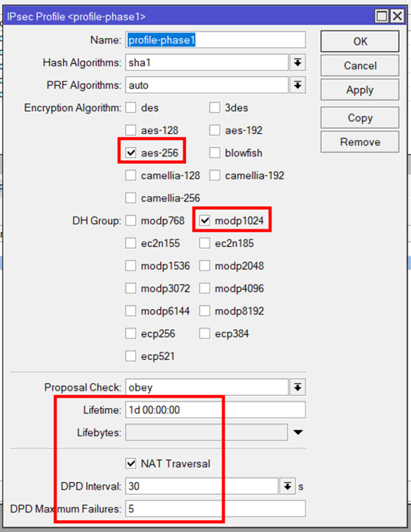Image resolution: width=411 pixels, height=532 pixels.
Task: Click the Cancel button
Action: pos(360,65)
